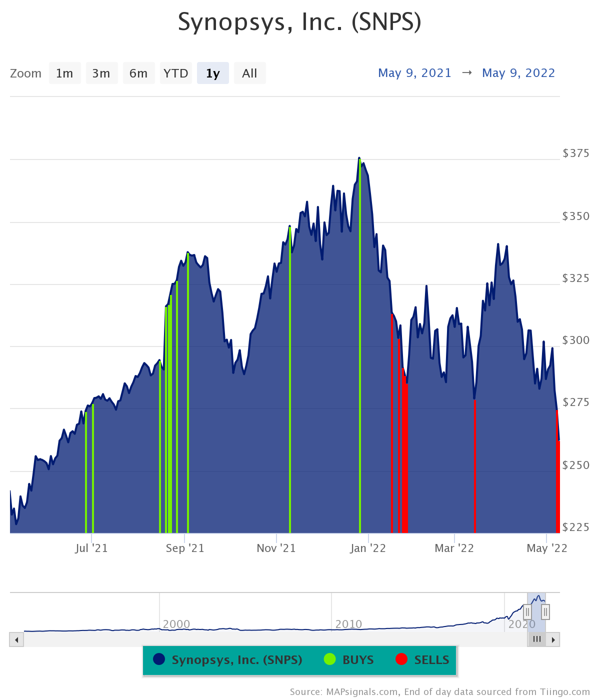Click the green buy bar in November '21

pos(290,380)
